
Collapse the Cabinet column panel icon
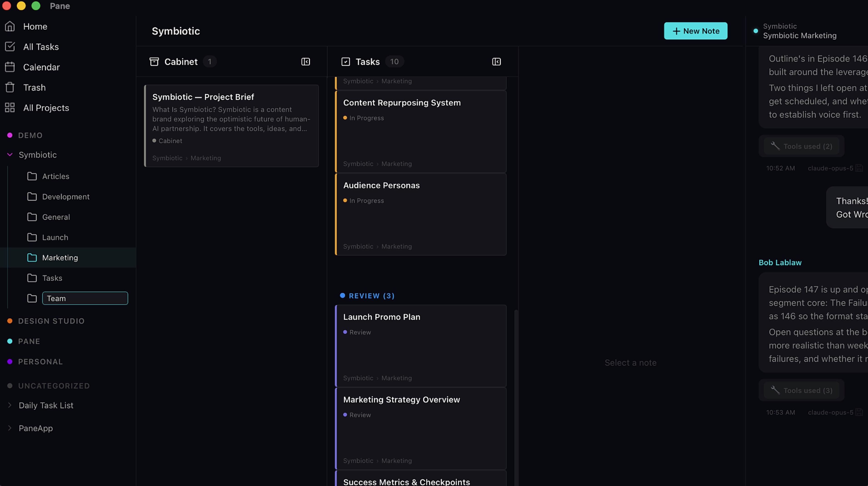click(x=306, y=62)
